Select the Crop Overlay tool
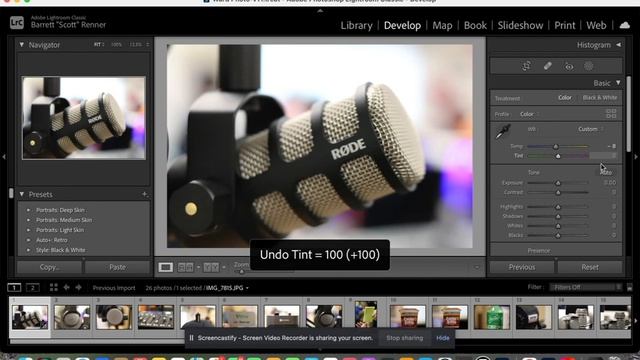The height and width of the screenshot is (360, 640). tap(526, 66)
